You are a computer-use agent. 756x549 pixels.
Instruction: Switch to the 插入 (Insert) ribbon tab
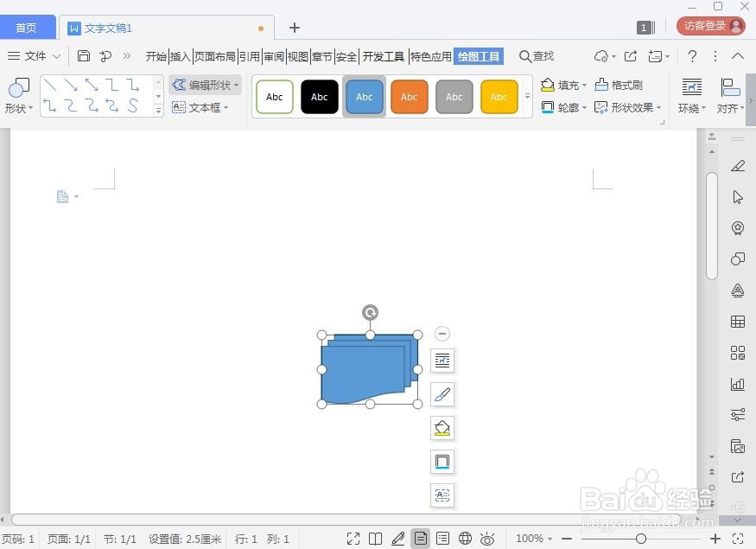click(181, 56)
